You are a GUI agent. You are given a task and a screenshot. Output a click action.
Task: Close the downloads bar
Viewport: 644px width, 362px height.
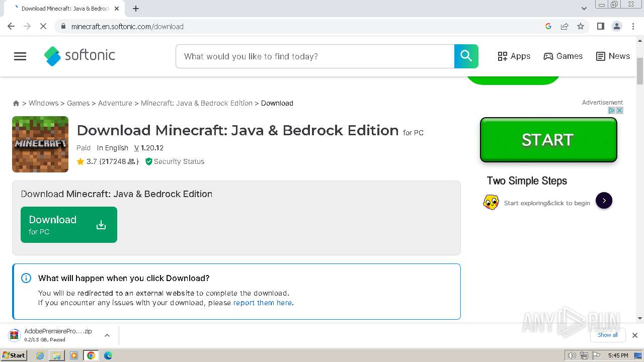pos(635,335)
